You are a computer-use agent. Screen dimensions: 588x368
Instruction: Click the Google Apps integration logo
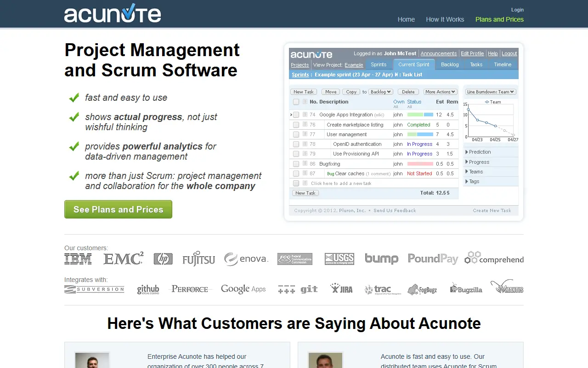pyautogui.click(x=243, y=289)
